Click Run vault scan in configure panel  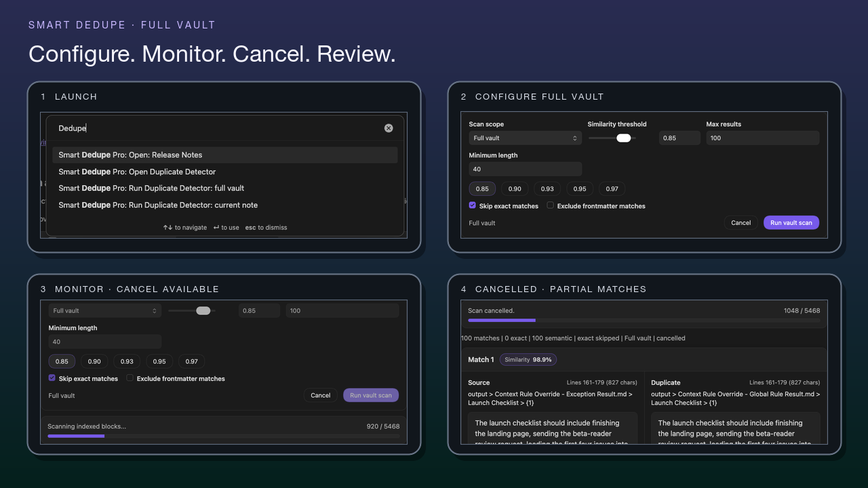coord(791,222)
